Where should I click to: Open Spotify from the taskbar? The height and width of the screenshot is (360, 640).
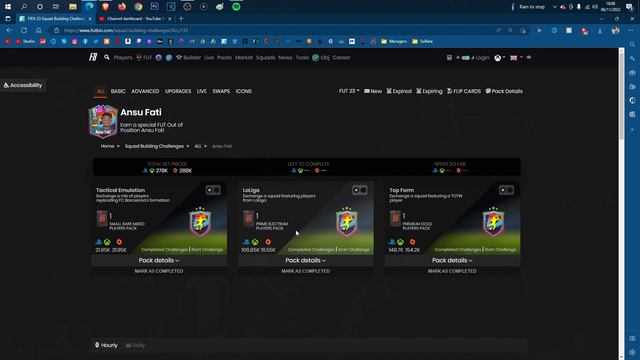(x=236, y=7)
